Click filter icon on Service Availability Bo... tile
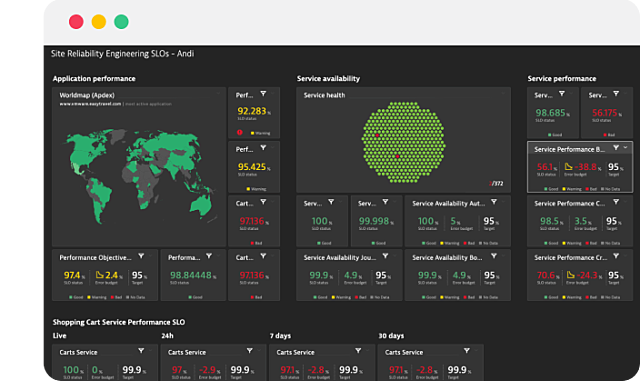The image size is (640, 381). (494, 256)
